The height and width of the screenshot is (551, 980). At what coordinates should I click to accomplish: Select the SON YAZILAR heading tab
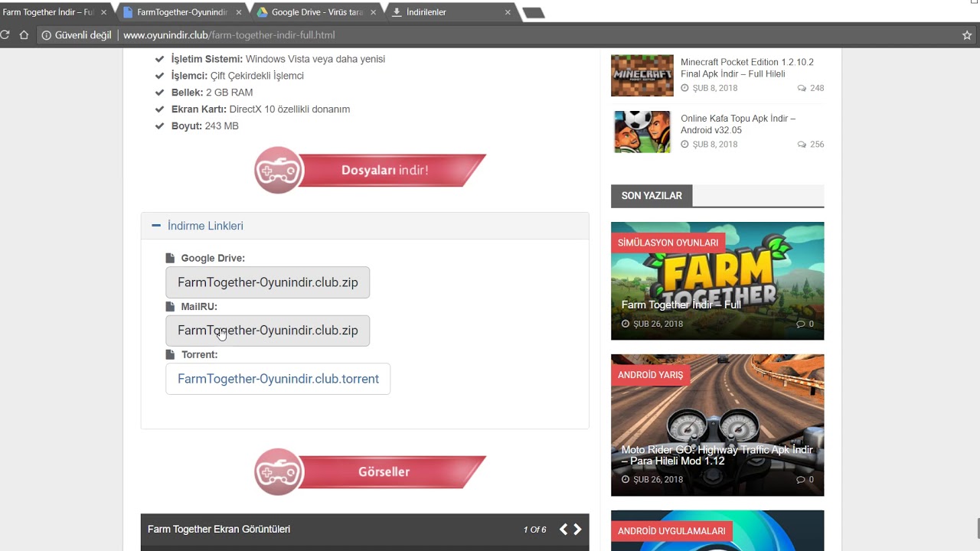point(652,196)
